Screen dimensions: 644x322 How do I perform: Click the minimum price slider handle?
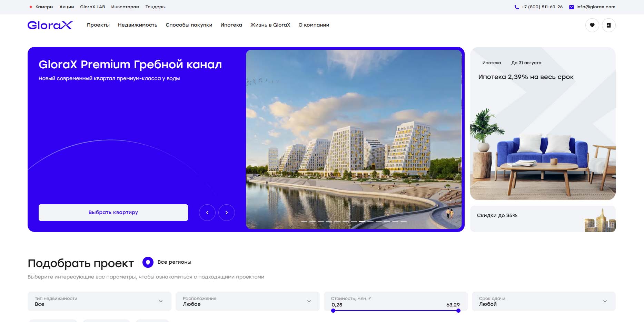(333, 311)
